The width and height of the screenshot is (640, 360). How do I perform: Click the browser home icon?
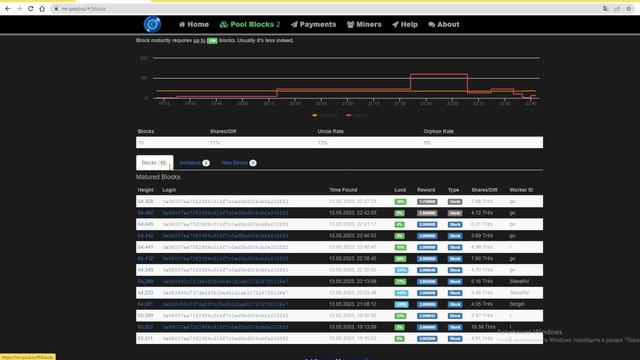point(42,9)
